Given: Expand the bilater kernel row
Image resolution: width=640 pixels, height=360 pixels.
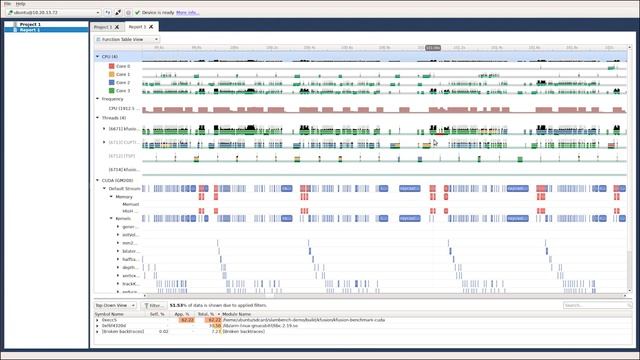Looking at the screenshot, I should click(x=118, y=251).
